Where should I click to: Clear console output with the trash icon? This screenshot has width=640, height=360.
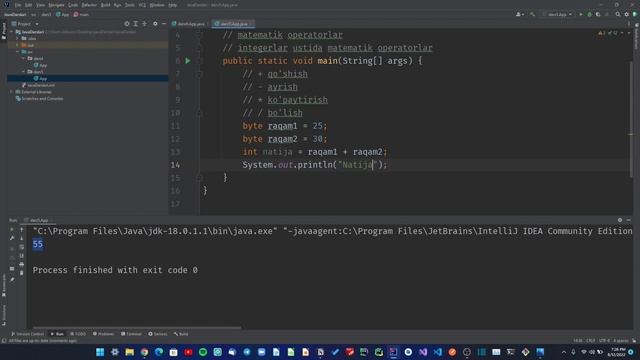(22, 273)
